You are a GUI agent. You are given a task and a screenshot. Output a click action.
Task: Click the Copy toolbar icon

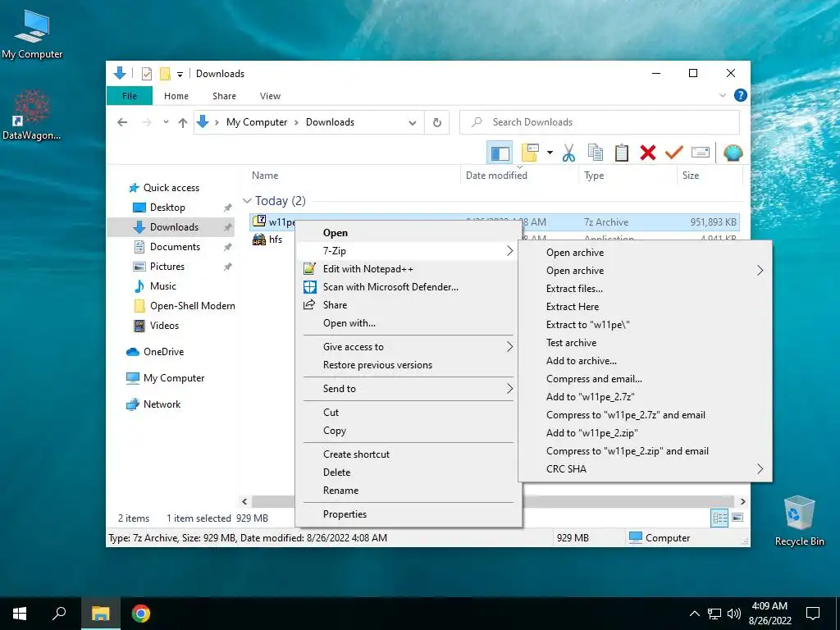[596, 153]
